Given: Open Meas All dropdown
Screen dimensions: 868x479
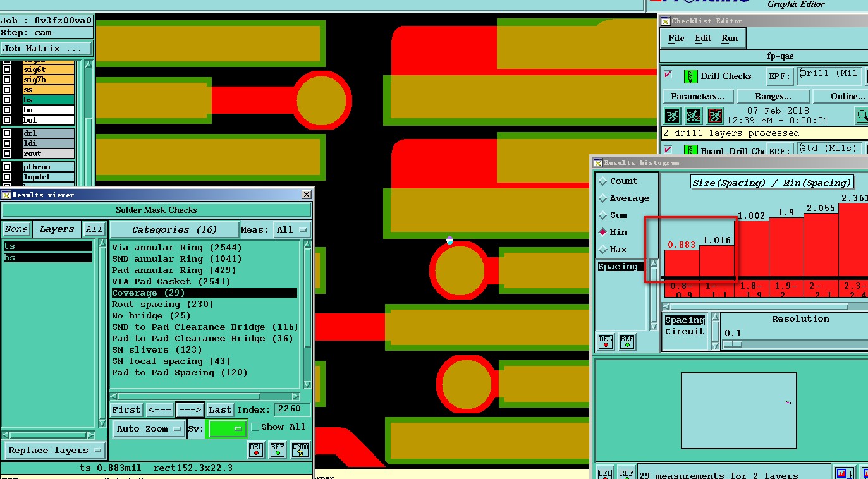Looking at the screenshot, I should [292, 229].
